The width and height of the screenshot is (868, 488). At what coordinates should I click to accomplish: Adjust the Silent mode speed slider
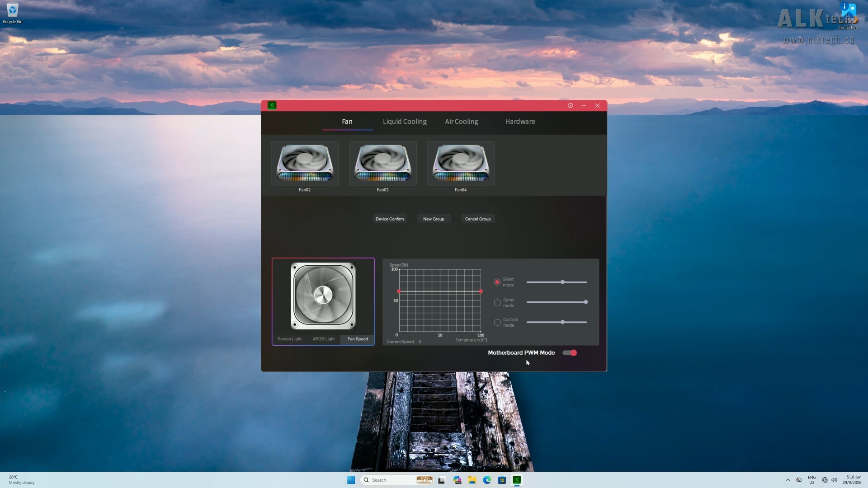coord(557,282)
